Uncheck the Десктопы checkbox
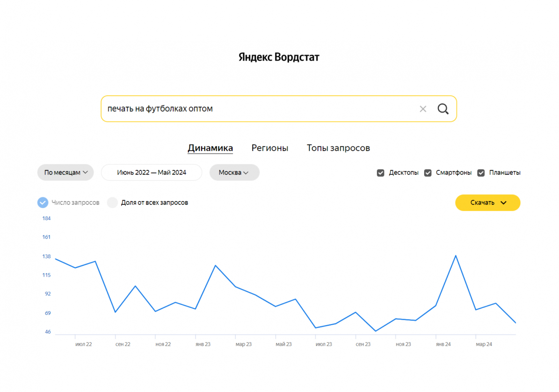The height and width of the screenshot is (392, 559). (x=380, y=173)
